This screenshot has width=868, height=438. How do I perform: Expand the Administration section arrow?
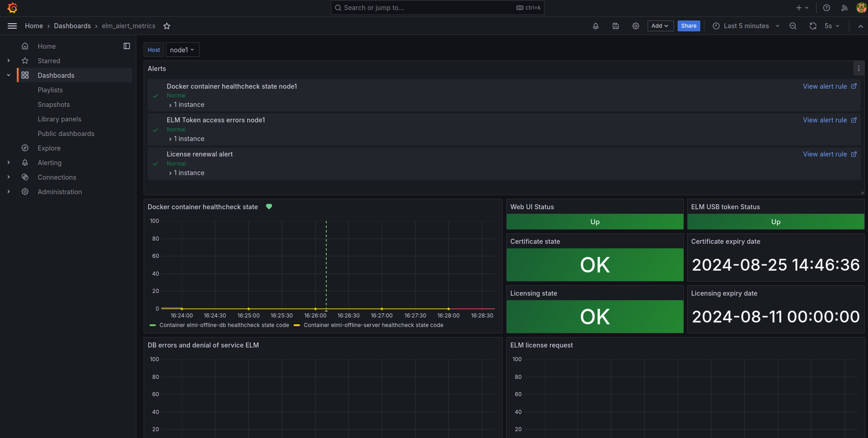(9, 191)
